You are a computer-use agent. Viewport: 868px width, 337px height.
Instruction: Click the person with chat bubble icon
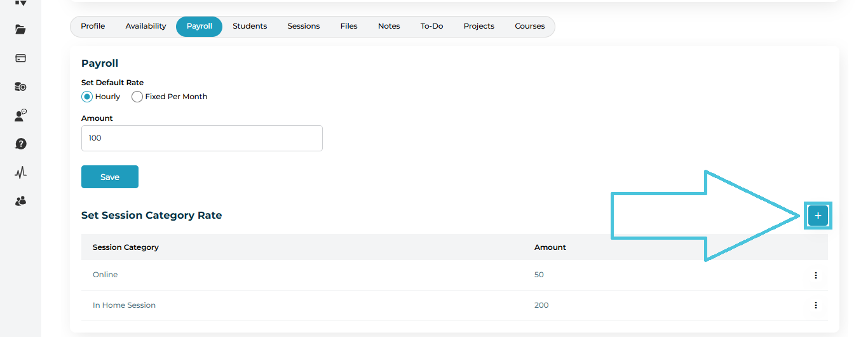[20, 115]
